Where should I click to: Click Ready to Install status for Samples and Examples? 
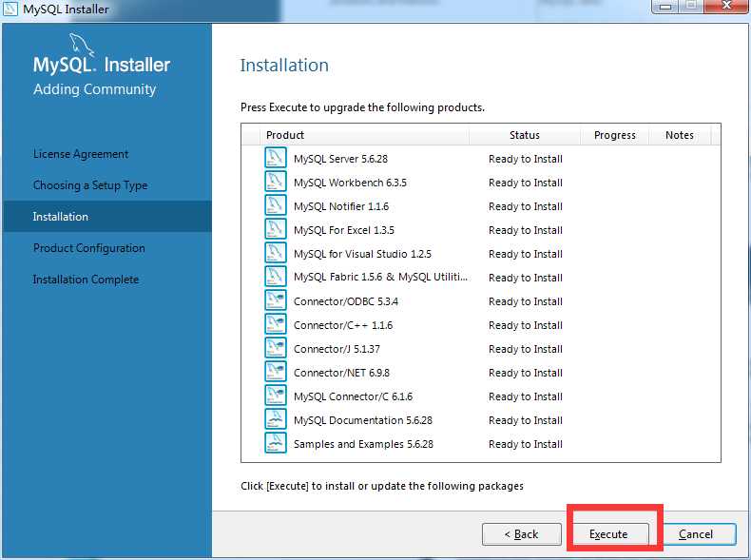pyautogui.click(x=526, y=444)
